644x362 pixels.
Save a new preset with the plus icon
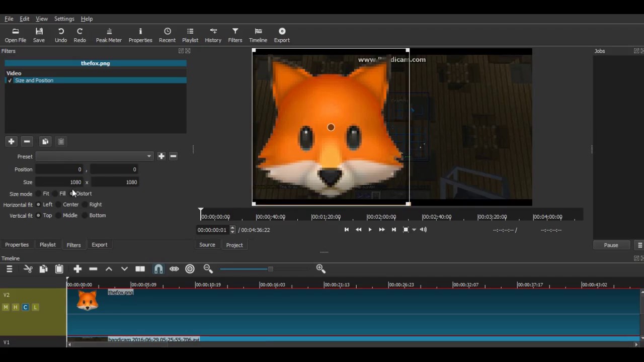(161, 156)
